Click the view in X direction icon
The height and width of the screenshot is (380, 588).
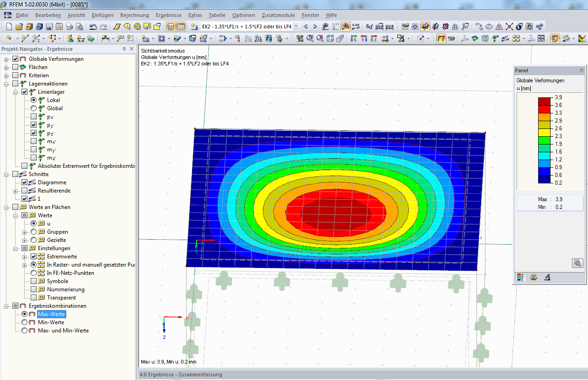pyautogui.click(x=354, y=38)
